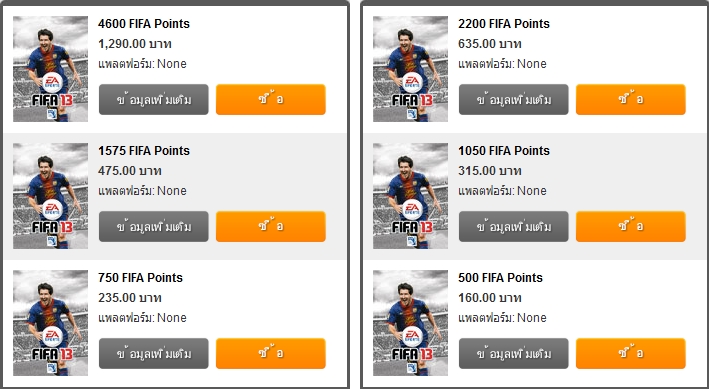Open more info for 500 FIFA Points
Screen dimensions: 709x389
click(x=514, y=354)
